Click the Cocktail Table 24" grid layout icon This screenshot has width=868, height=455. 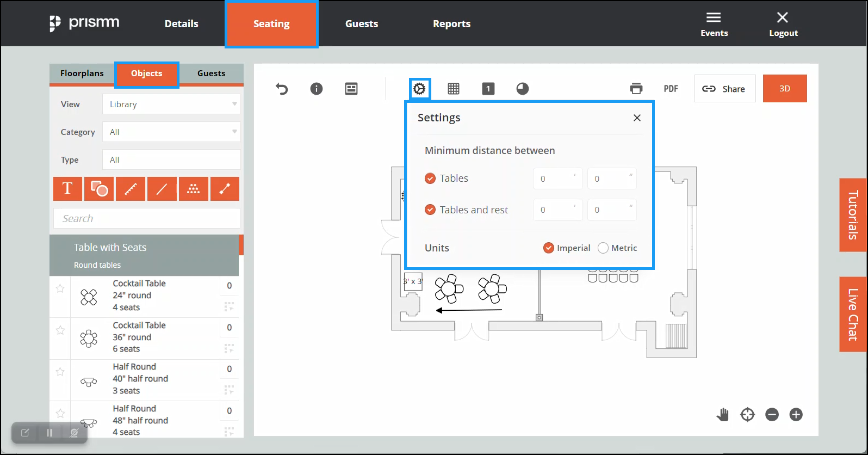point(229,307)
